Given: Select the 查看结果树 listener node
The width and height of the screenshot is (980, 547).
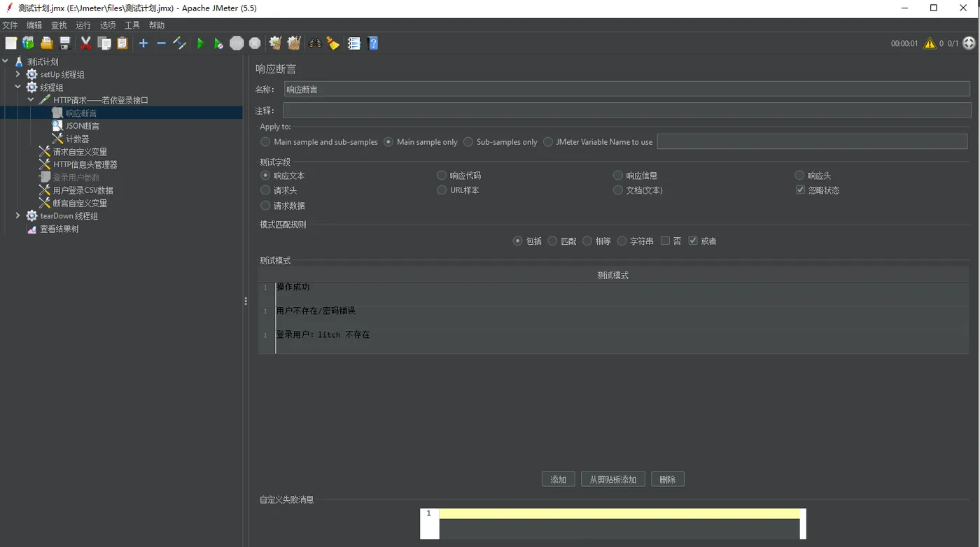Looking at the screenshot, I should [x=59, y=229].
